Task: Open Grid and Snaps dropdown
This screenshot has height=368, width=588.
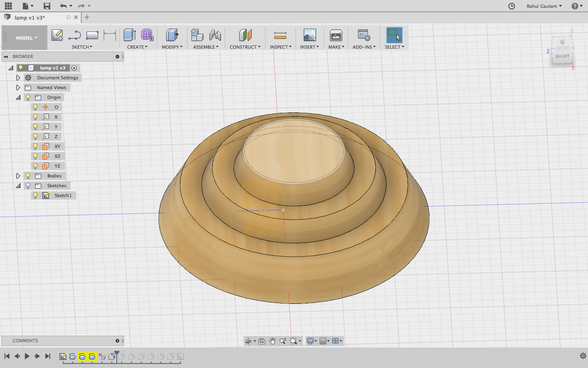Action: [325, 341]
